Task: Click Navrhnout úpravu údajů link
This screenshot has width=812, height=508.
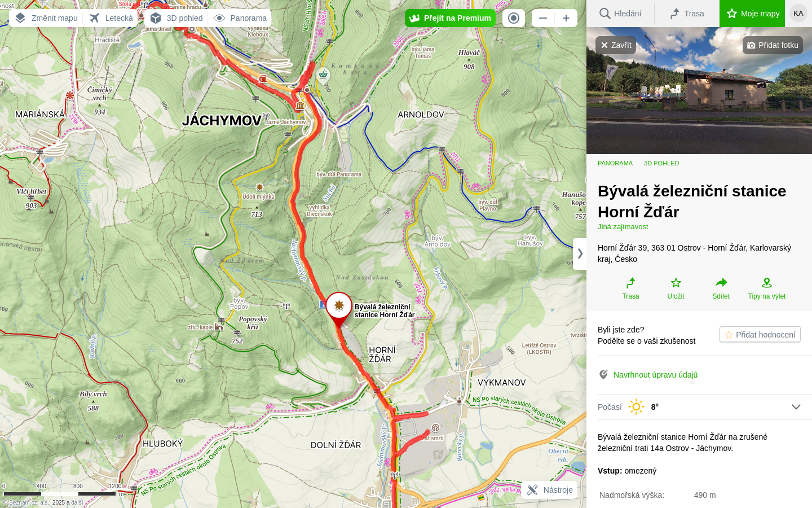Action: [x=655, y=375]
